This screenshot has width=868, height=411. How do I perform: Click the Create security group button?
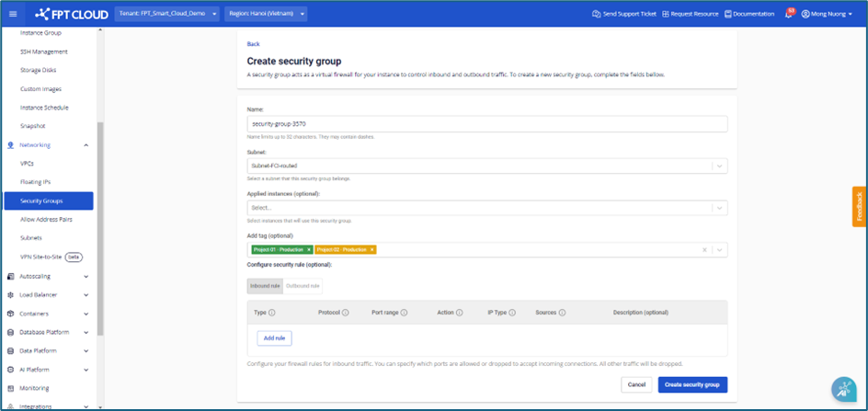[x=692, y=384]
